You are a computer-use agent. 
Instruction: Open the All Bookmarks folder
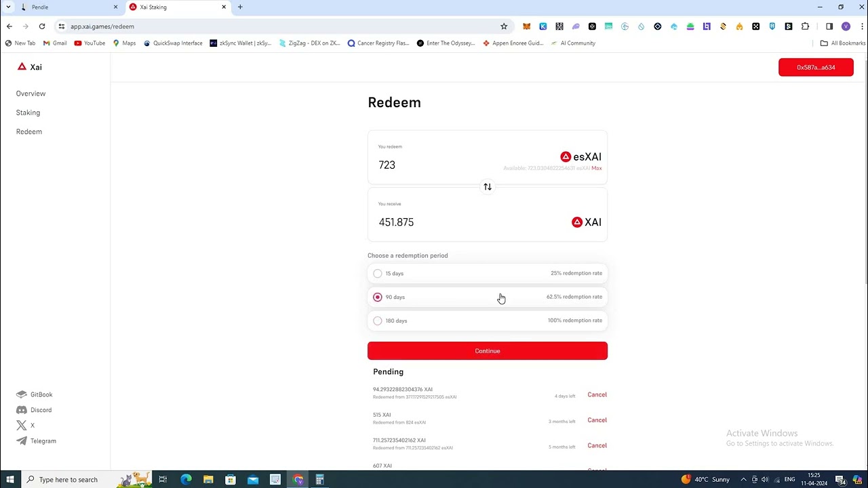click(843, 43)
